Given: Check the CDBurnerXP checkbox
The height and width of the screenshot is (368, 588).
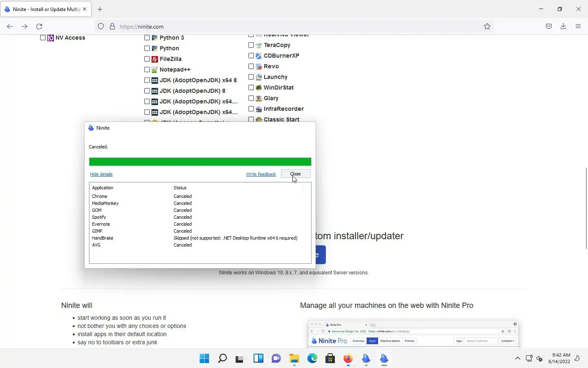Looking at the screenshot, I should tap(251, 56).
